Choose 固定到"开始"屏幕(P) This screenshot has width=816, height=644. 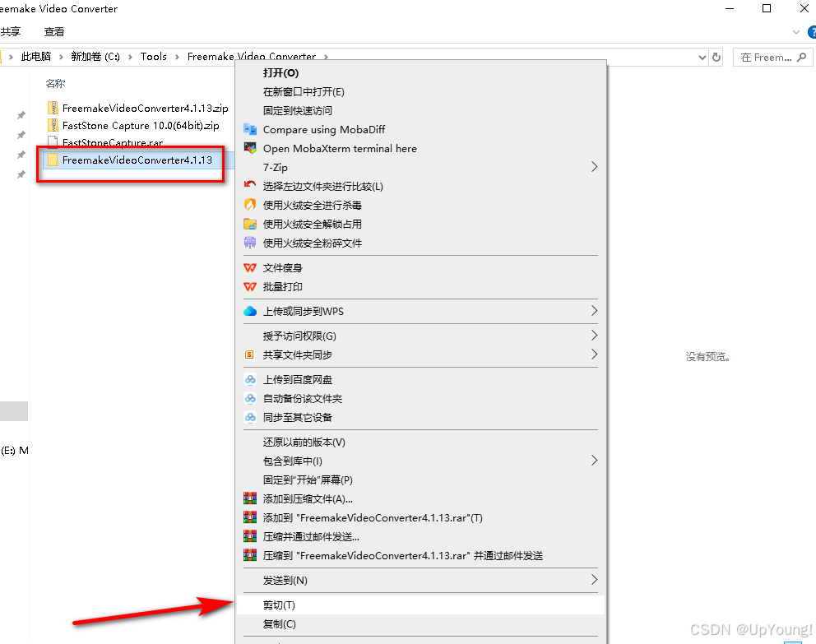point(308,480)
